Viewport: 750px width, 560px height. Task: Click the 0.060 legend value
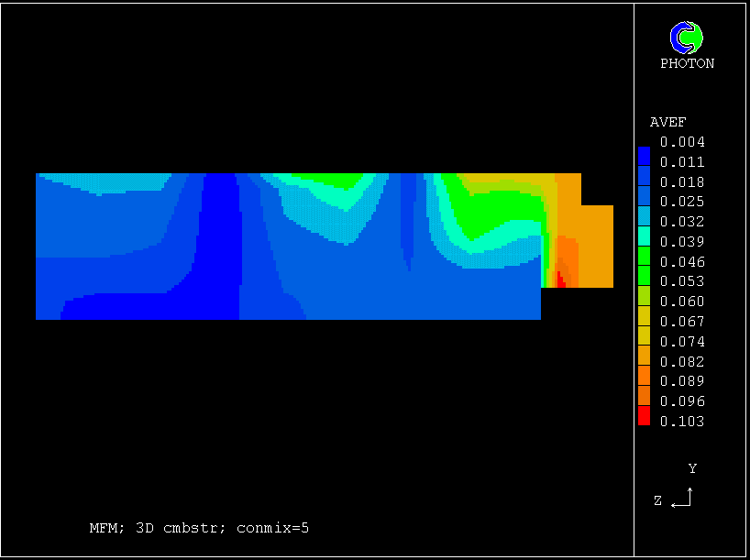pos(682,302)
